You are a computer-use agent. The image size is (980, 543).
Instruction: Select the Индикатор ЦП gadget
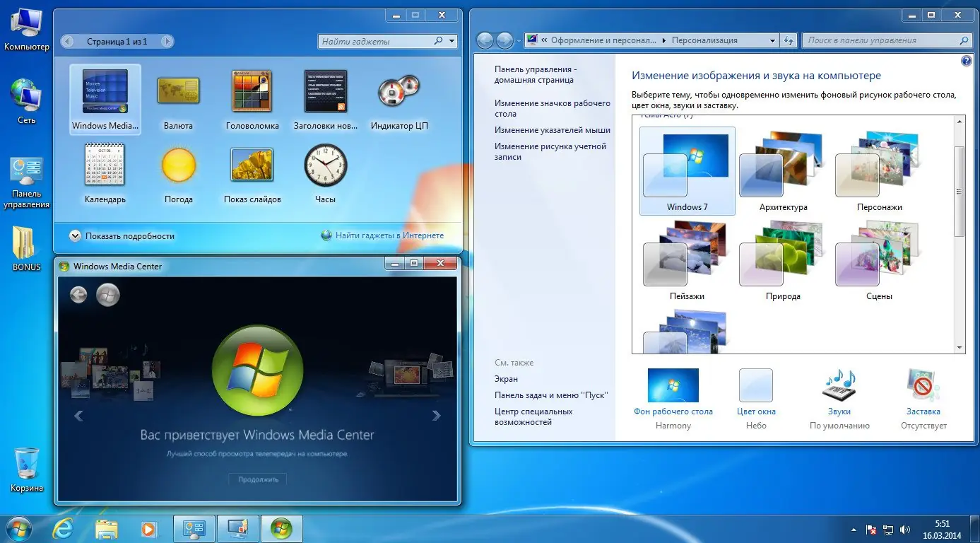[x=398, y=92]
